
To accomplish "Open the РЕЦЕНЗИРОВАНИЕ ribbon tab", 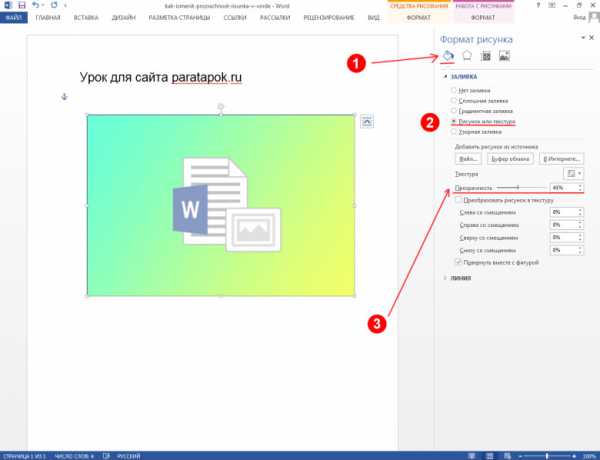I will pyautogui.click(x=329, y=18).
